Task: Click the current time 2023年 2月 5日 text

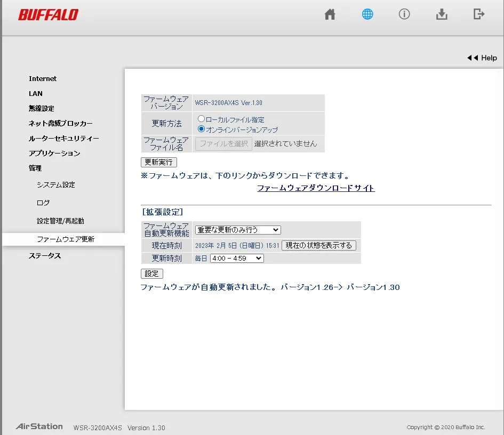Action: pos(237,246)
